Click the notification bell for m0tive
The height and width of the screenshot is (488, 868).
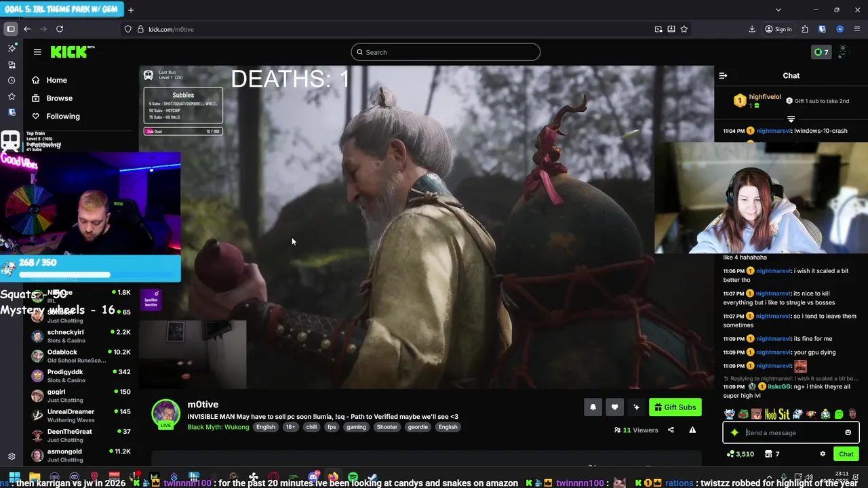(593, 407)
